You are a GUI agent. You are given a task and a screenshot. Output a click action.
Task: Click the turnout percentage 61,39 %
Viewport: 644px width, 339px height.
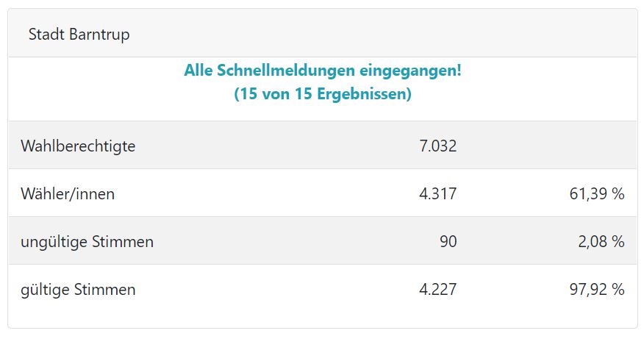597,193
